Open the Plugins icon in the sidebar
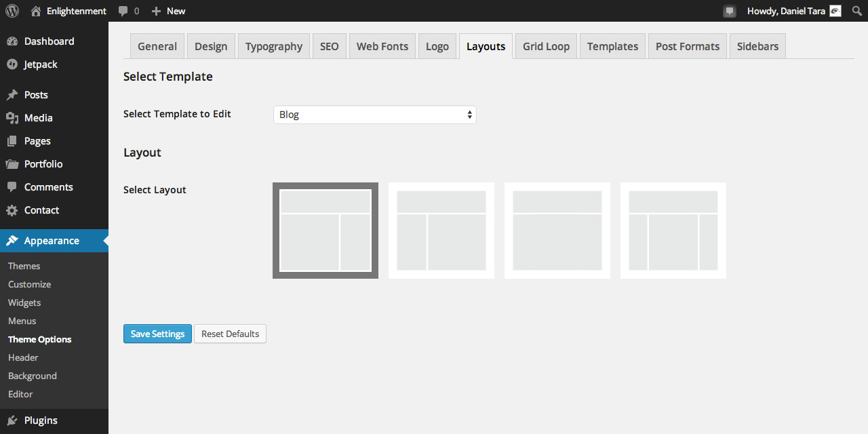868x434 pixels. point(15,420)
